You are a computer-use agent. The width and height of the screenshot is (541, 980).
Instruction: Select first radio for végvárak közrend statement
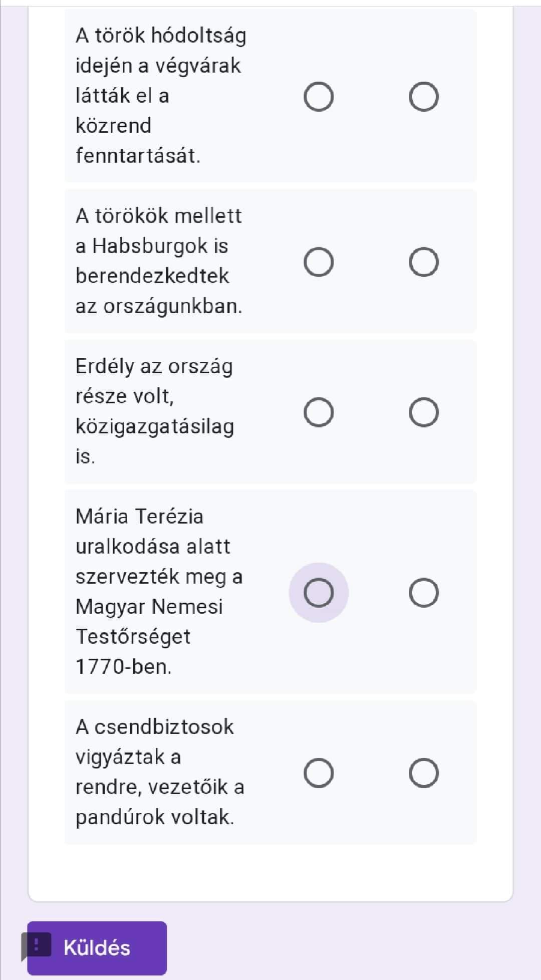coord(319,97)
